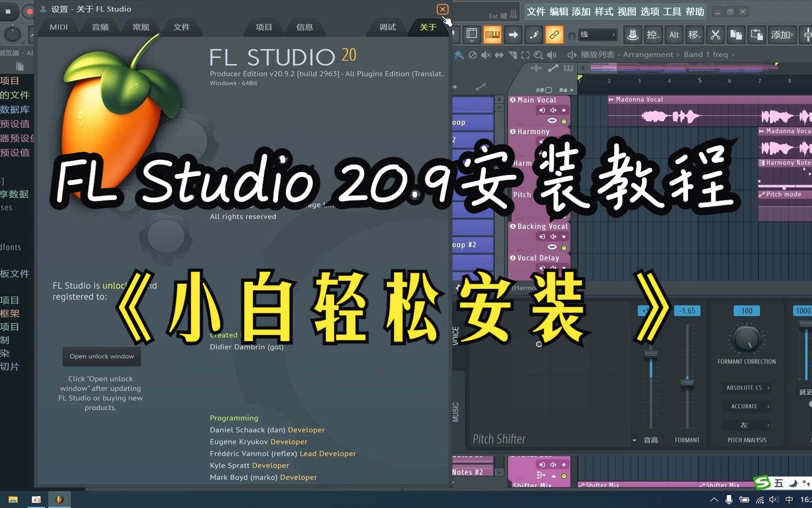Expand the Band 1 freq breadcrumb arrow

(733, 55)
